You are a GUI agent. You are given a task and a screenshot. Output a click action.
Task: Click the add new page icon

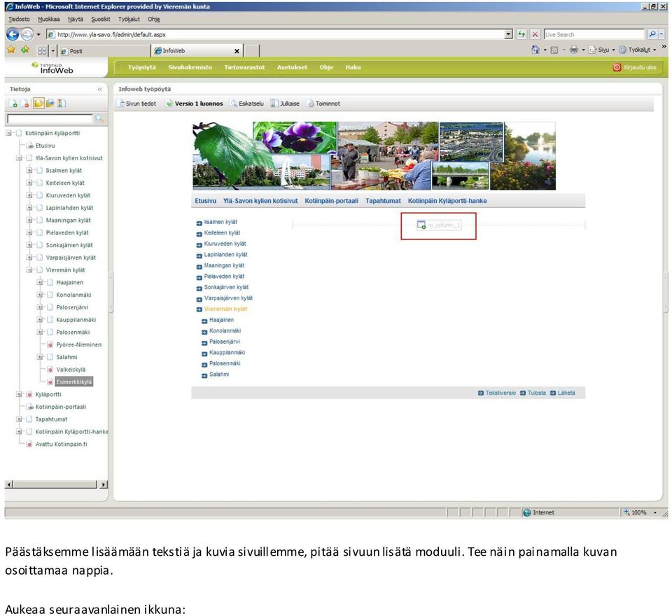tap(13, 104)
